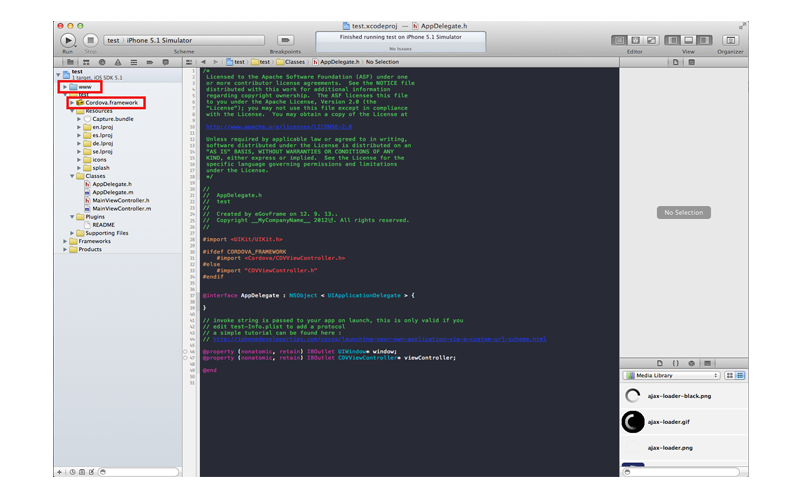
Task: Collapse the Classes group
Action: (x=72, y=176)
